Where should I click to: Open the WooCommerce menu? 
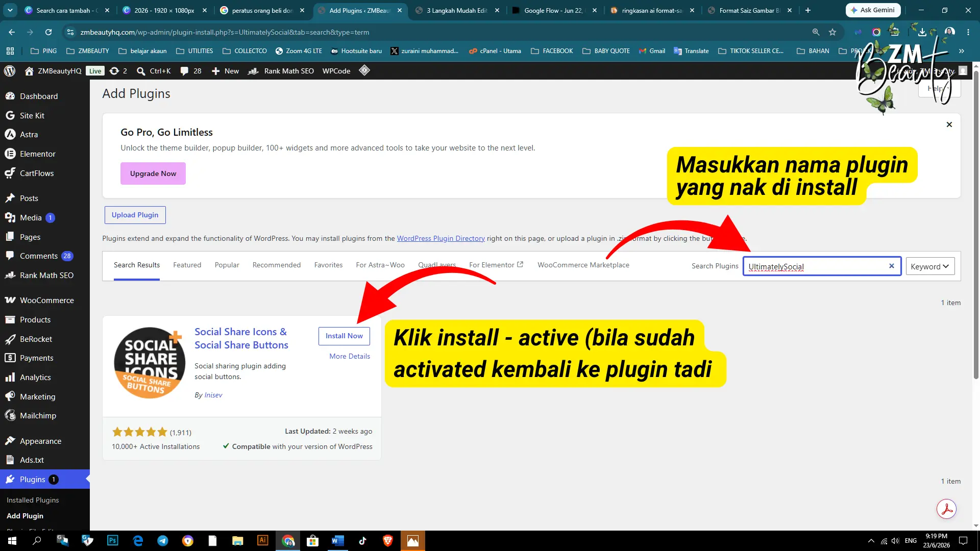point(46,300)
